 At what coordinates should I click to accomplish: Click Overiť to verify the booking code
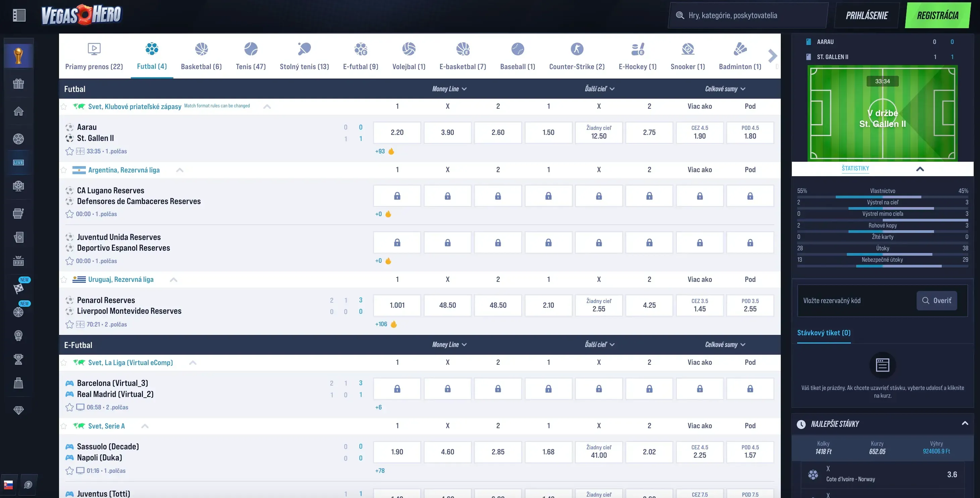click(937, 300)
